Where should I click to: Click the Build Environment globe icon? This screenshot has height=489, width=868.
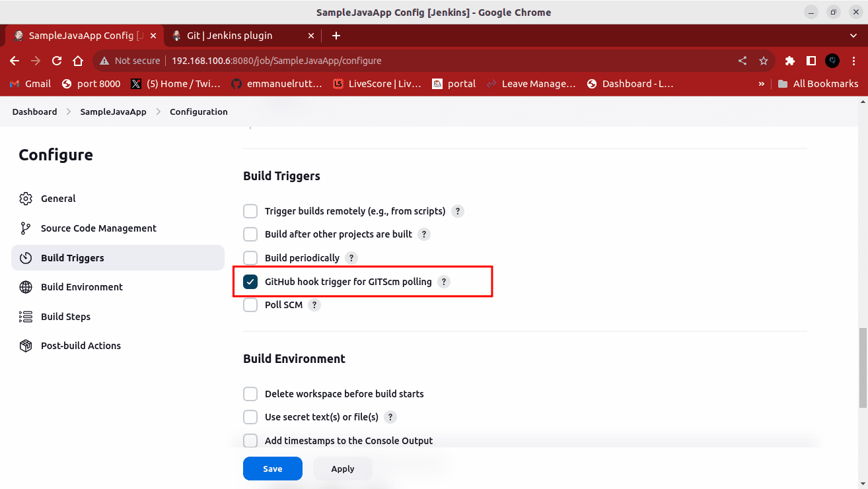26,287
